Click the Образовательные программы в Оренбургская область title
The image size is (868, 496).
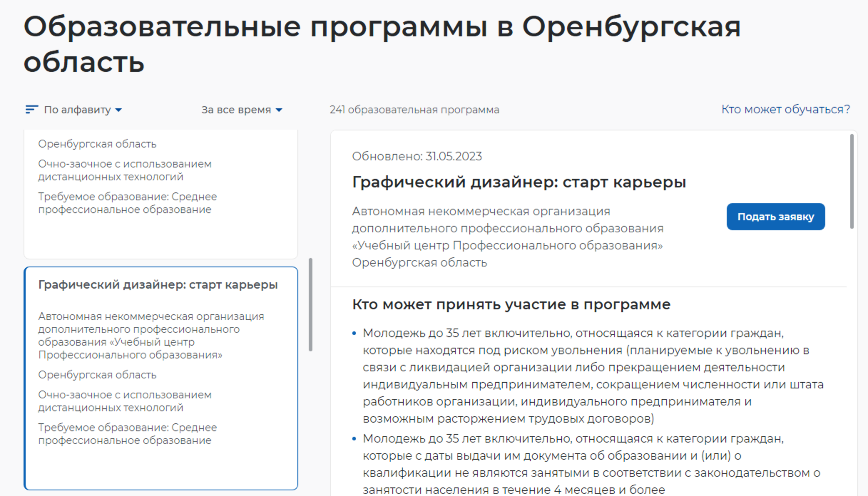pyautogui.click(x=382, y=44)
